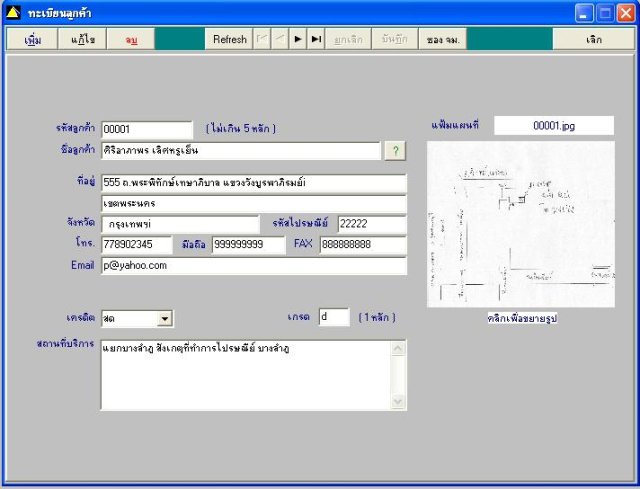640x489 pixels.
Task: Jump to the last record
Action: (x=316, y=39)
